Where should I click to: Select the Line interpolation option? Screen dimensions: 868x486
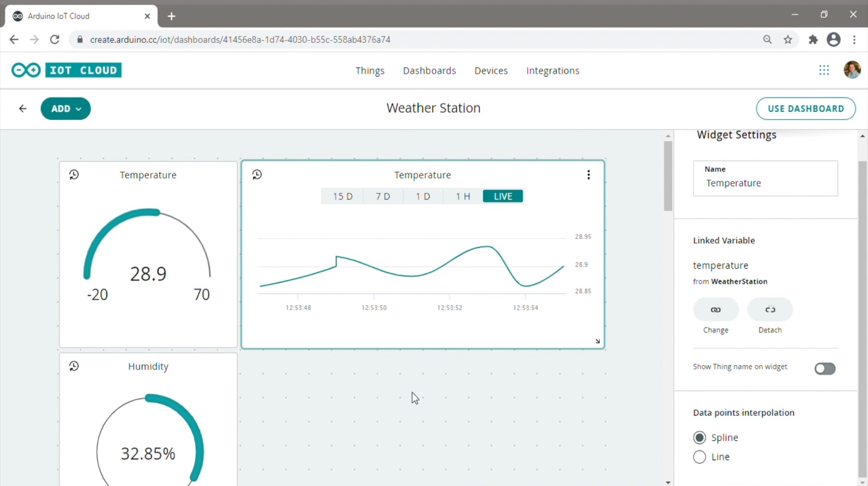click(699, 457)
